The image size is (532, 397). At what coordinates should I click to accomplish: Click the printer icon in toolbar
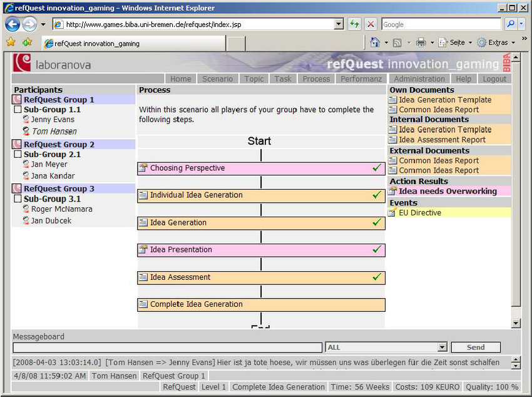click(421, 43)
